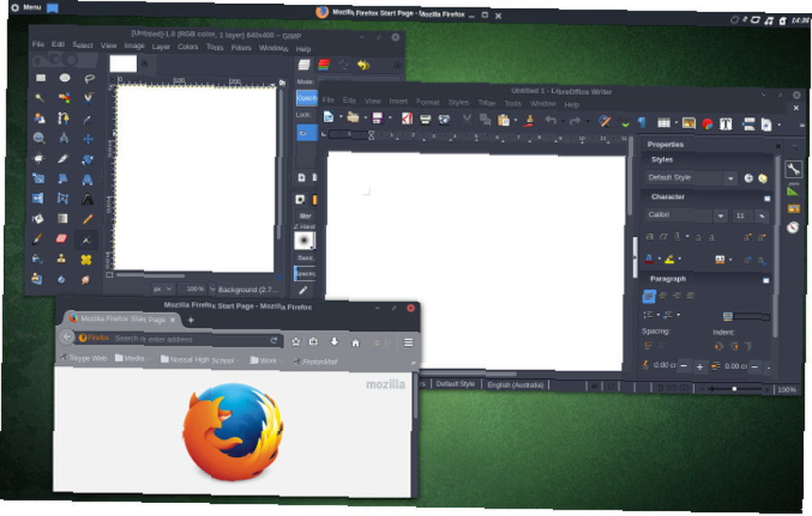The width and height of the screenshot is (812, 516).
Task: Insert an image using Writer toolbar icon
Action: click(x=689, y=123)
